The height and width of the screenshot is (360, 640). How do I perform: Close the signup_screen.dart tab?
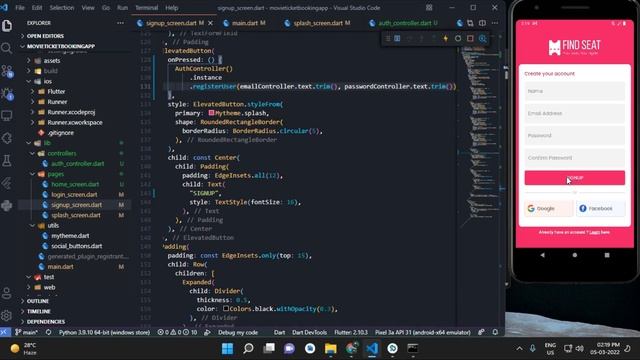[x=211, y=23]
